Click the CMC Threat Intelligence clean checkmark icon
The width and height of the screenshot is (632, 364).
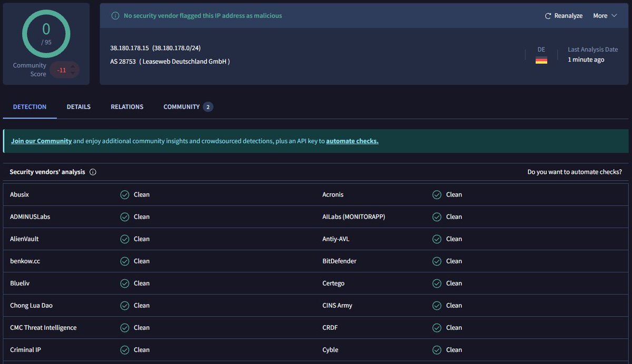[125, 328]
